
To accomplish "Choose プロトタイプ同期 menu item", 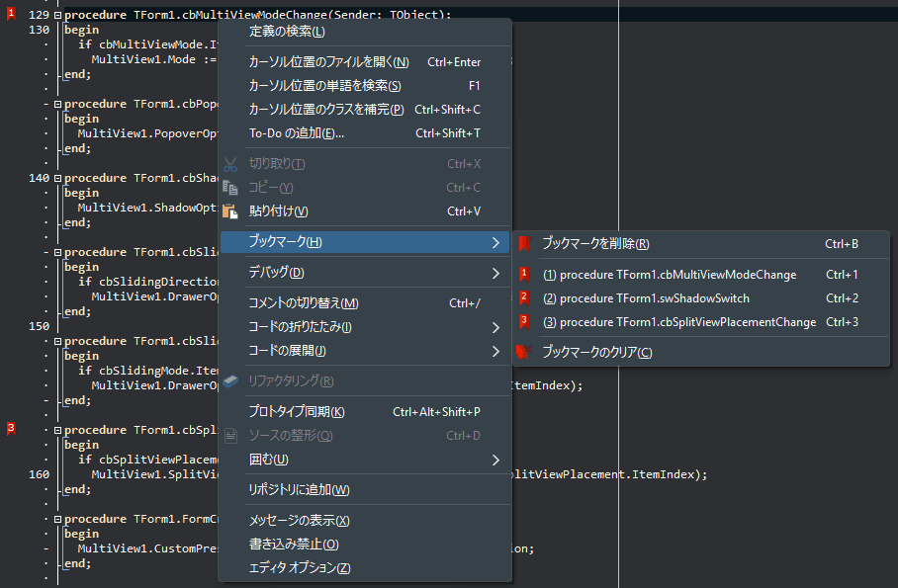I will pos(365,412).
